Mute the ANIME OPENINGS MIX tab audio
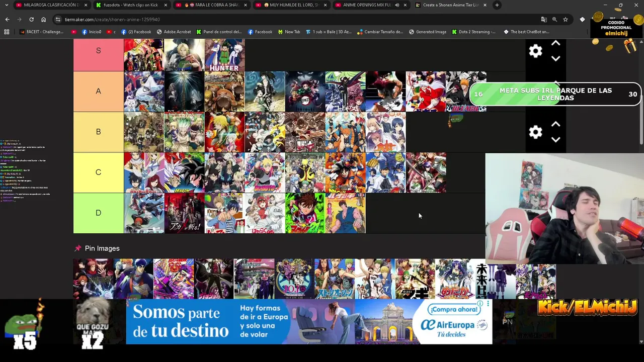This screenshot has height=362, width=644. click(x=397, y=5)
